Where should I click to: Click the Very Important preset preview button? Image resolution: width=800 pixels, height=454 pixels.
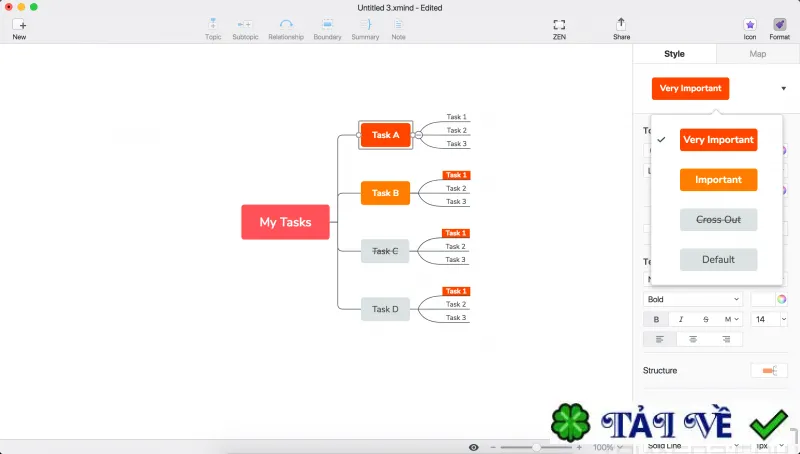(x=690, y=88)
